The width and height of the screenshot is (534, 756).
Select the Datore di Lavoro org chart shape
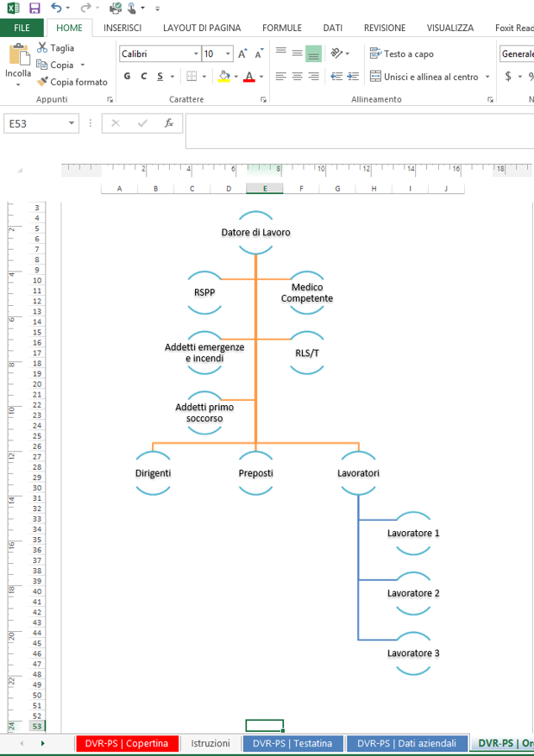tap(256, 233)
